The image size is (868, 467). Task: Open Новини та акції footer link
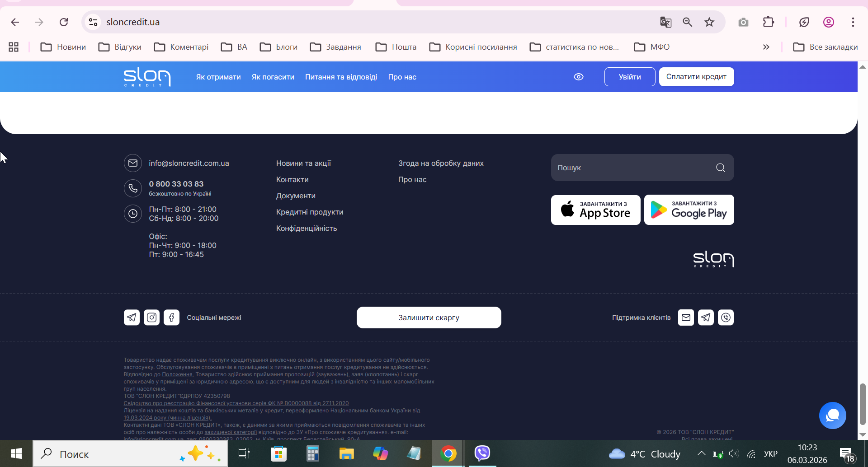click(x=304, y=163)
